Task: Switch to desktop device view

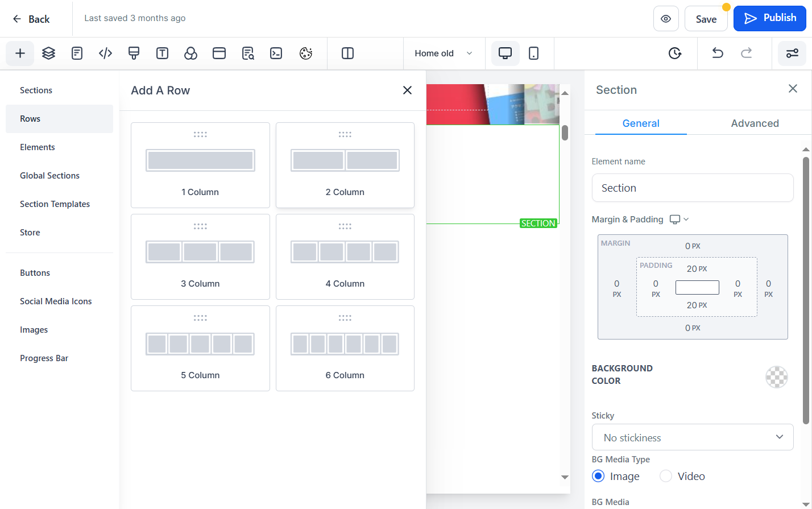Action: 505,53
